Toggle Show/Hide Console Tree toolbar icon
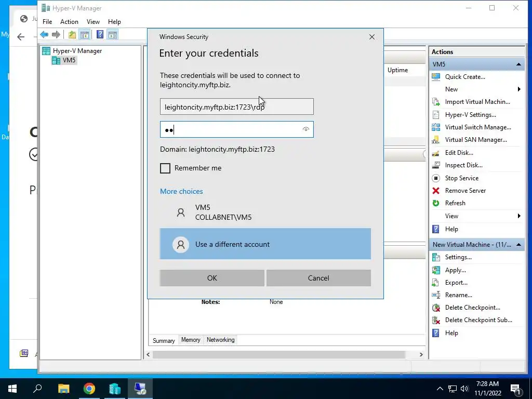 (x=84, y=34)
